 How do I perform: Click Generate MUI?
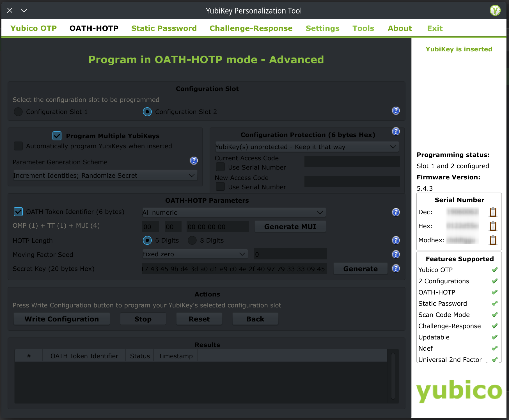tap(290, 226)
